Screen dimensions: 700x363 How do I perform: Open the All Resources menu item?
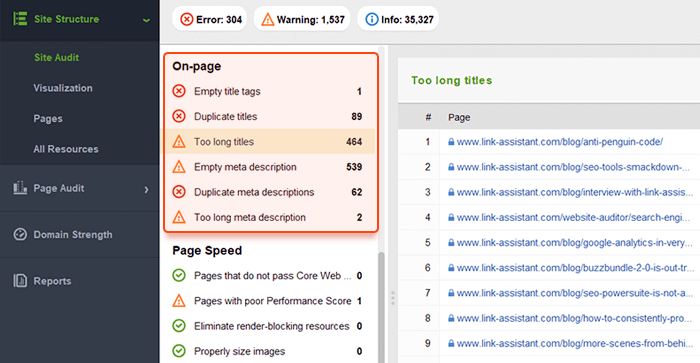66,149
